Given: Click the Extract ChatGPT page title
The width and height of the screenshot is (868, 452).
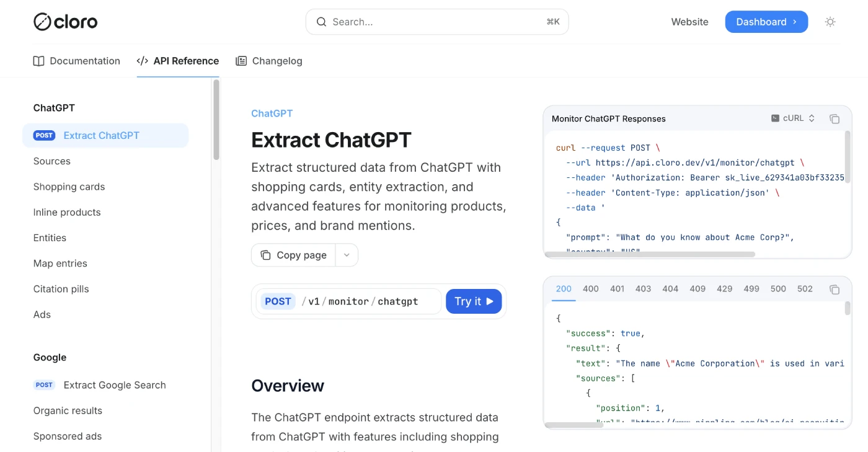Looking at the screenshot, I should click(x=331, y=140).
